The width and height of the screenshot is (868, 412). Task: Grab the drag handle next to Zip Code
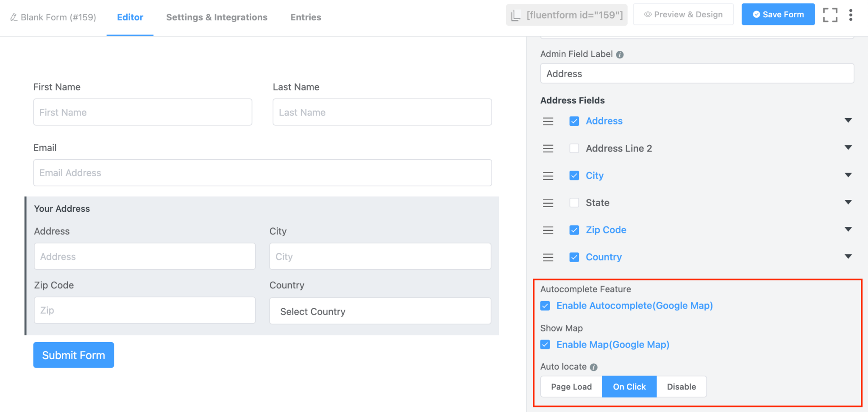click(548, 230)
